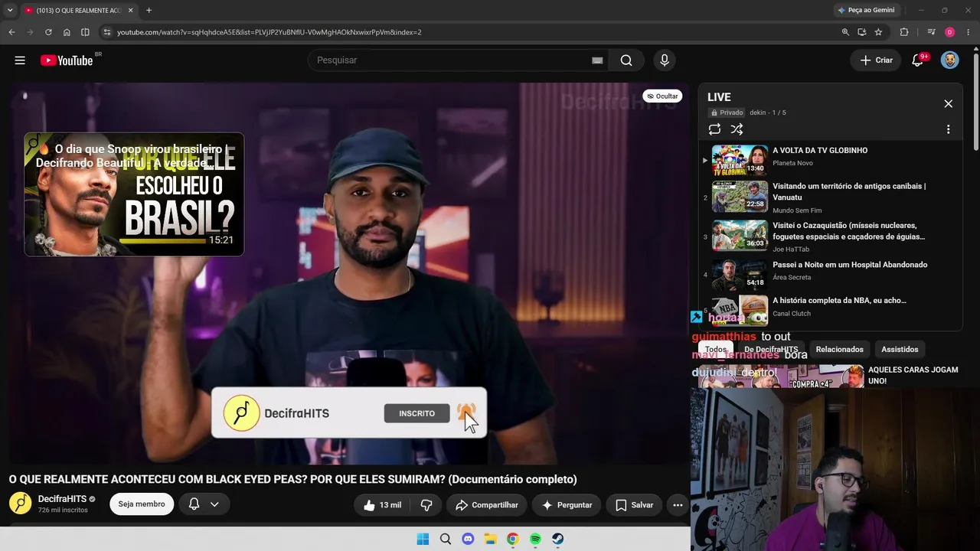Select the Assistidos filter chip
This screenshot has width=980, height=551.
(900, 350)
